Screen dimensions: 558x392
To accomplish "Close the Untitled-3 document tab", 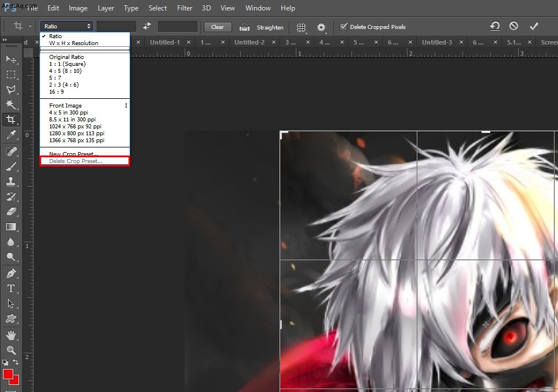I will pos(461,42).
